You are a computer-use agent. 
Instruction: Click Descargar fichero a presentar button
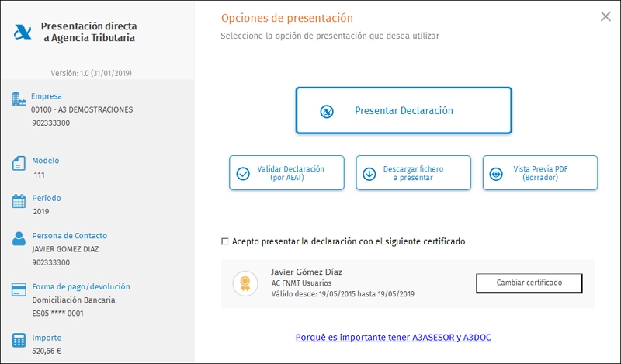414,173
